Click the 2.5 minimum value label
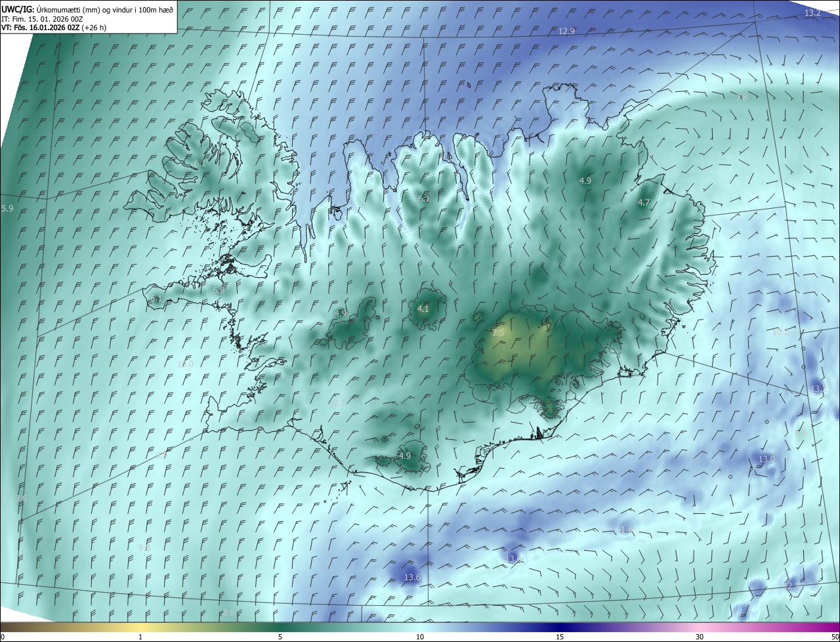The height and width of the screenshot is (642, 840). 498,333
